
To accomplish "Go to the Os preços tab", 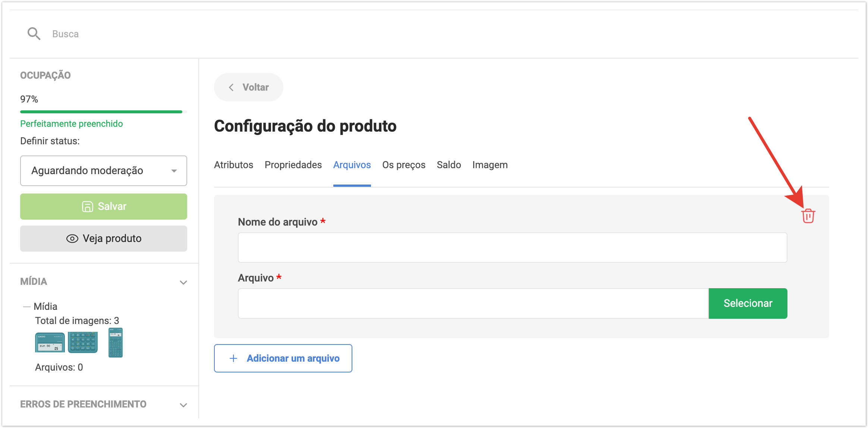I will (403, 165).
